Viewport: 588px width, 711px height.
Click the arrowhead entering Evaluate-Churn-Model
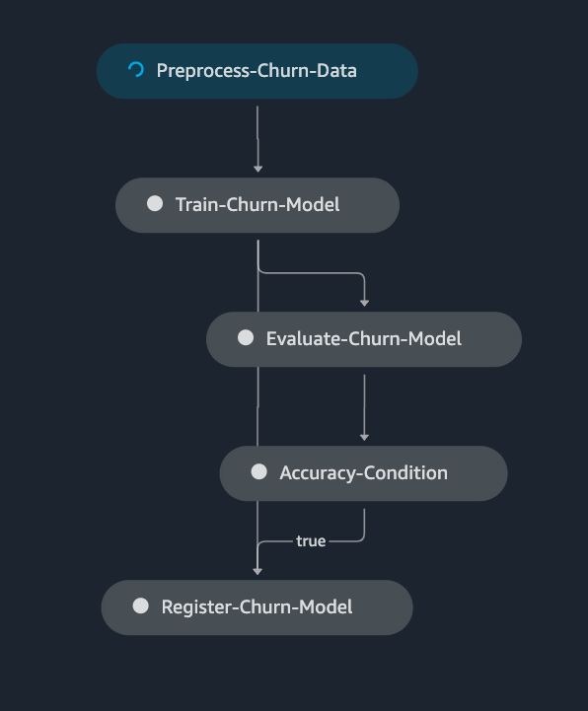point(364,303)
